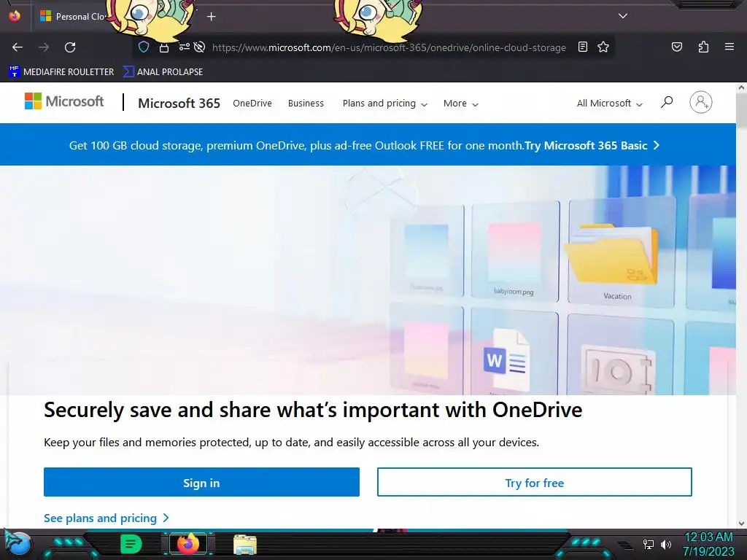This screenshot has height=560, width=747.
Task: Click the page vertical scrollbar thumb
Action: pyautogui.click(x=741, y=111)
